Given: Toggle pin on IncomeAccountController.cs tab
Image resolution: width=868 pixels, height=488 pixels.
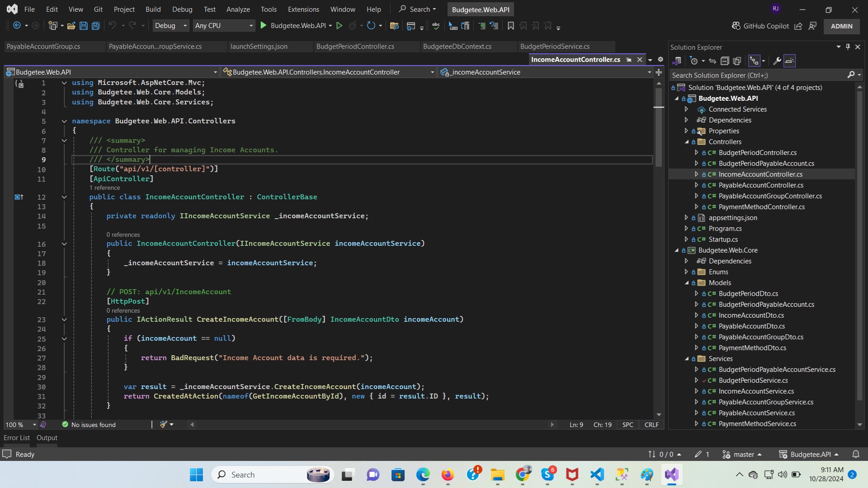Looking at the screenshot, I should click(629, 60).
